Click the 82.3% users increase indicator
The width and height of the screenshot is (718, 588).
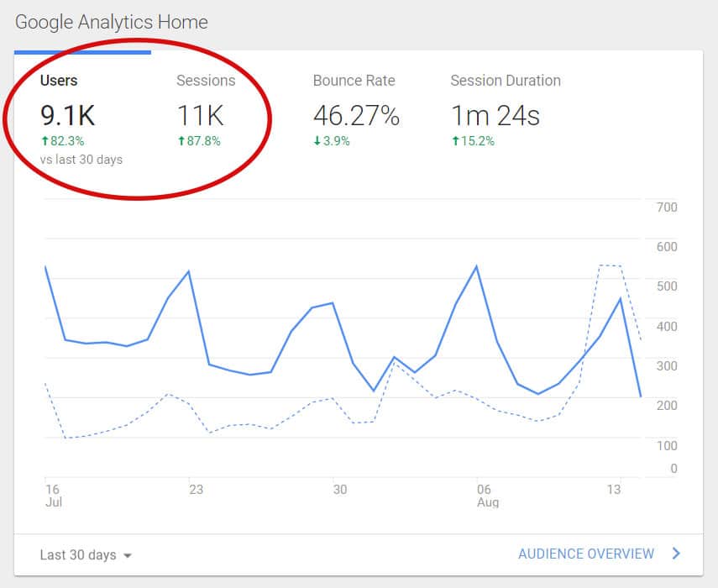tap(62, 141)
